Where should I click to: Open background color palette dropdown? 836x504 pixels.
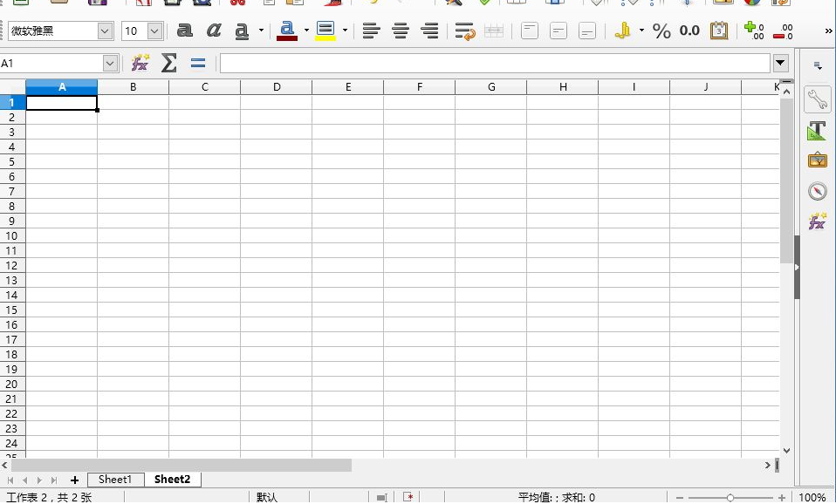[345, 31]
